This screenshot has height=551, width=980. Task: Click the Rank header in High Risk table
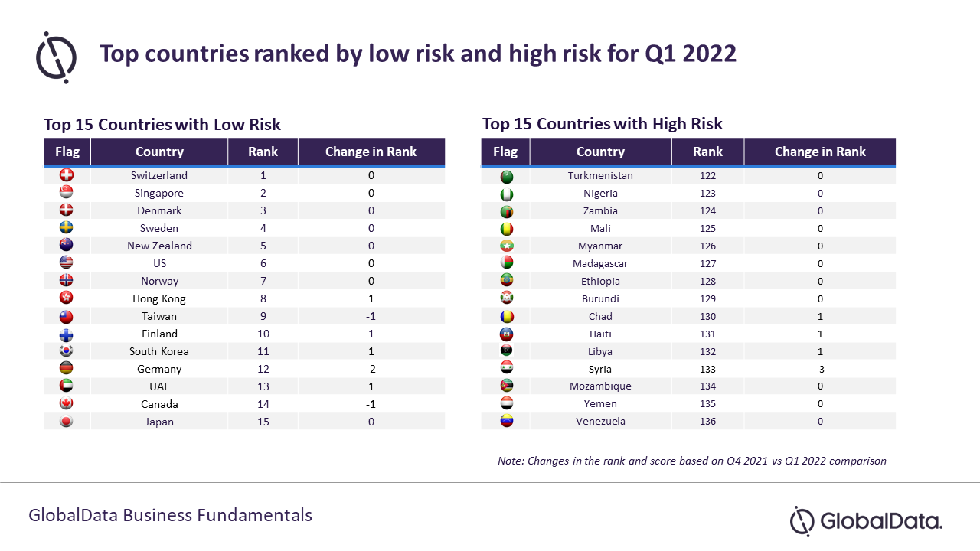tap(707, 152)
